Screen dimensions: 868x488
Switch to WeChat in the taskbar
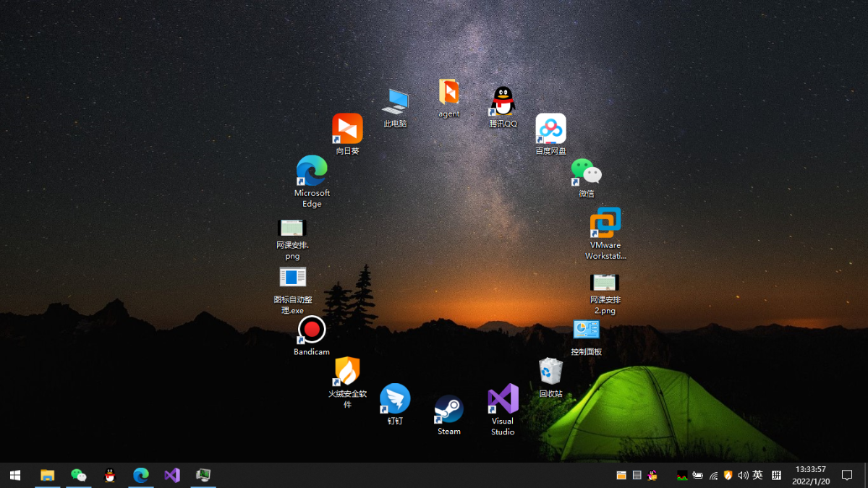[x=78, y=475]
